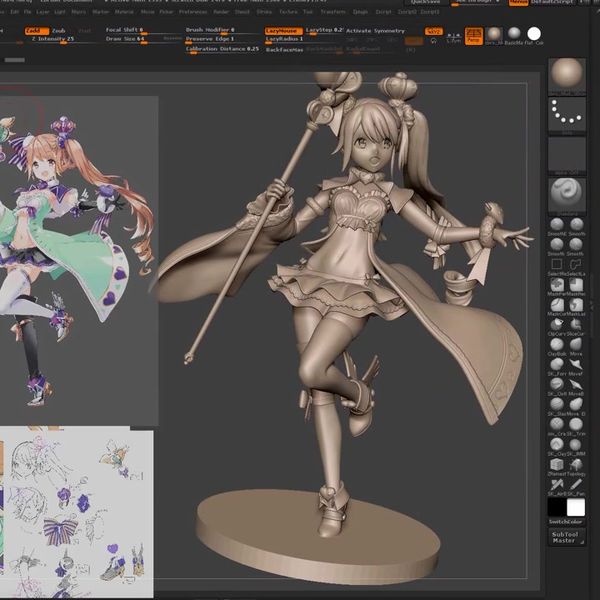Select the Flat Color white sphere material
600x600 pixels.
pos(534,34)
